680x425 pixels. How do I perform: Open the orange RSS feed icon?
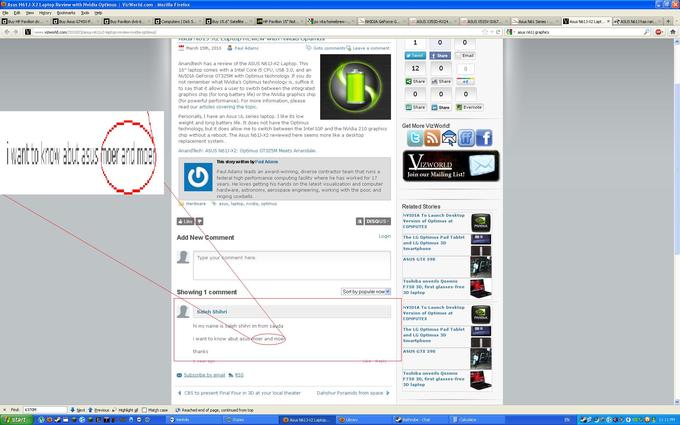(x=432, y=138)
